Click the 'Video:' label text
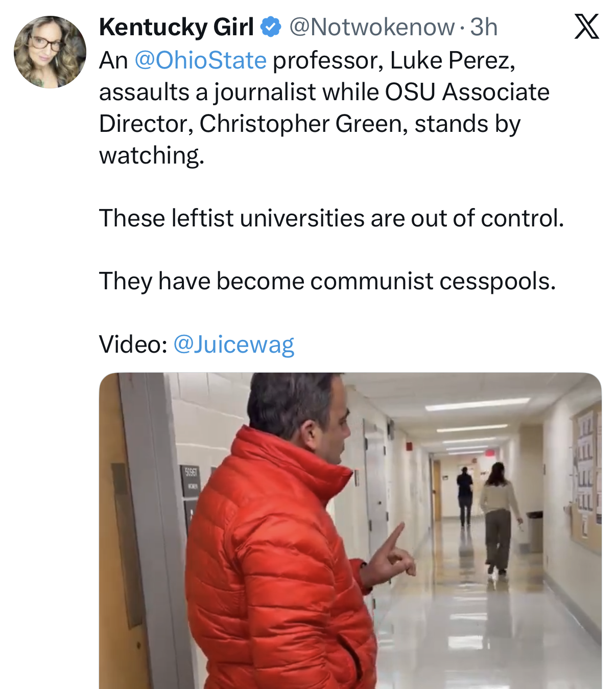This screenshot has width=616, height=689. (133, 344)
